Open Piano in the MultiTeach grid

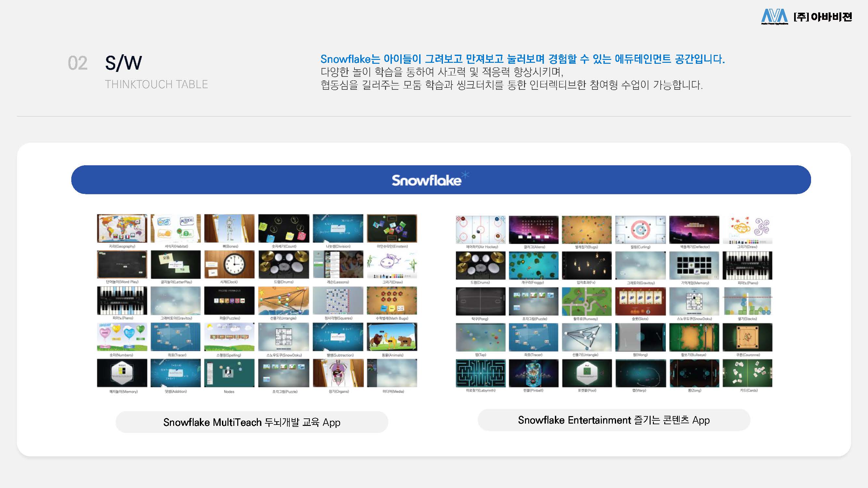(122, 300)
